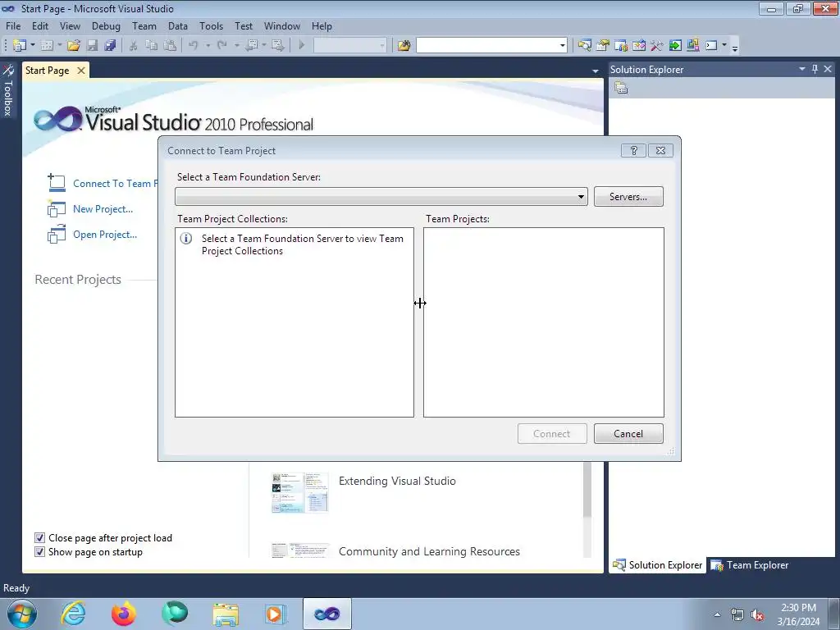Viewport: 840px width, 630px height.
Task: Click the New Project... link
Action: tap(103, 209)
